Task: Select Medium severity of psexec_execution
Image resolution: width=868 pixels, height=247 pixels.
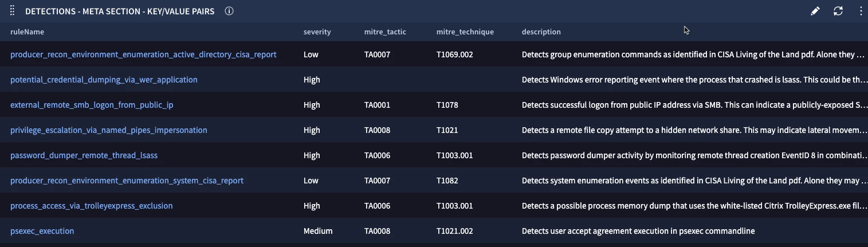Action: click(318, 232)
